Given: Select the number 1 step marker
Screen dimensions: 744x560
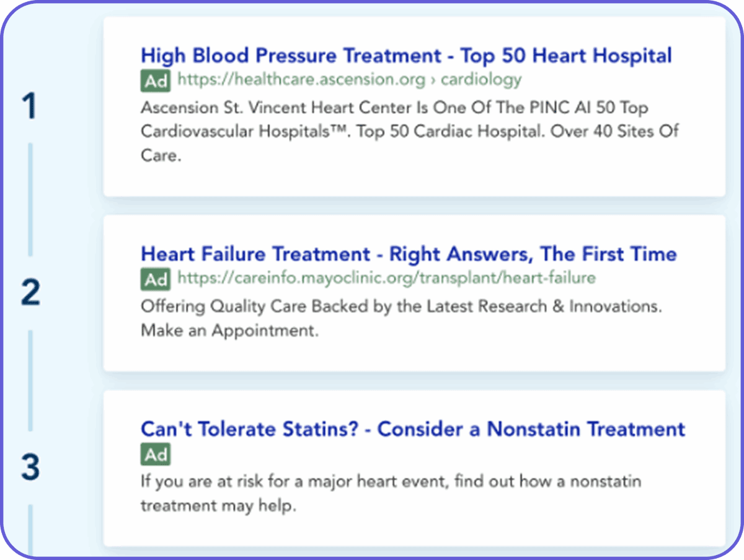Looking at the screenshot, I should click(29, 107).
